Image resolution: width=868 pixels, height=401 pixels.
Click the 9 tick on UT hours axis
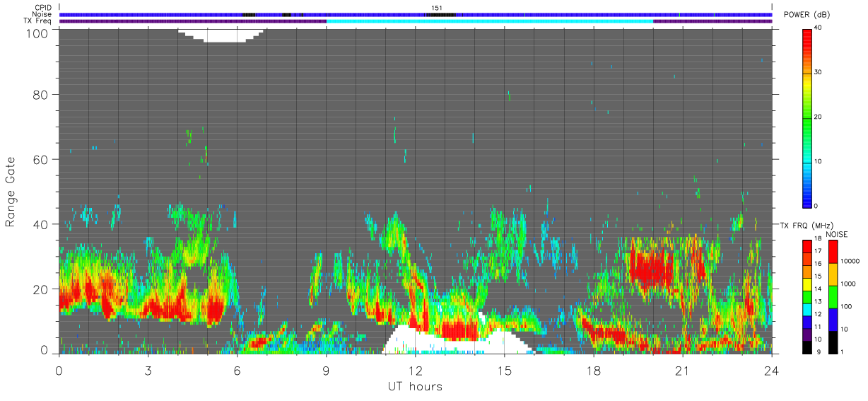pyautogui.click(x=326, y=370)
